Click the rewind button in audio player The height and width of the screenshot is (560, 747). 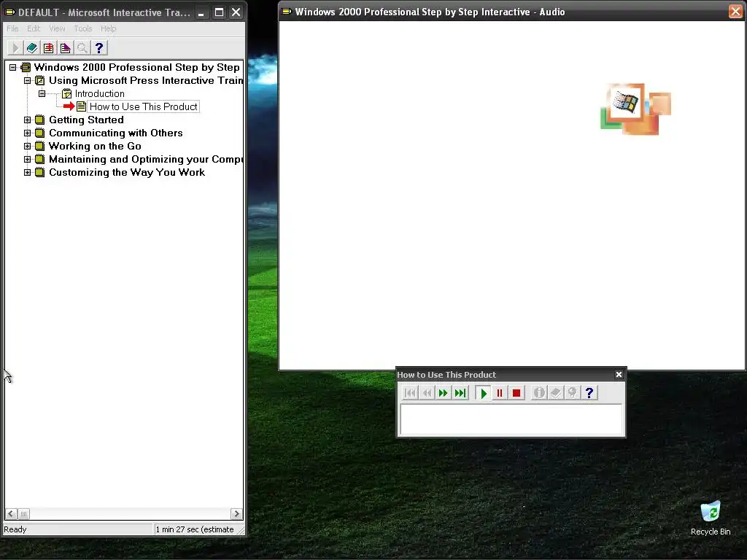pos(427,393)
